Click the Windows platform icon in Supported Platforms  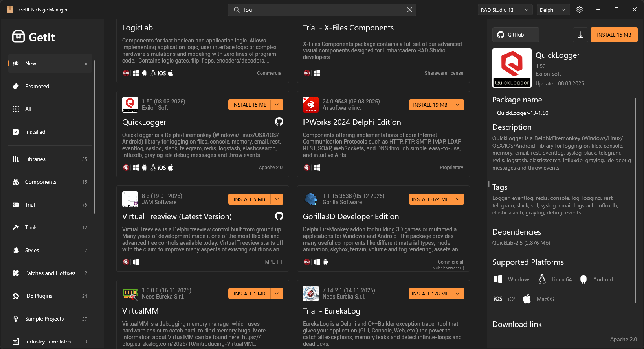pos(498,279)
